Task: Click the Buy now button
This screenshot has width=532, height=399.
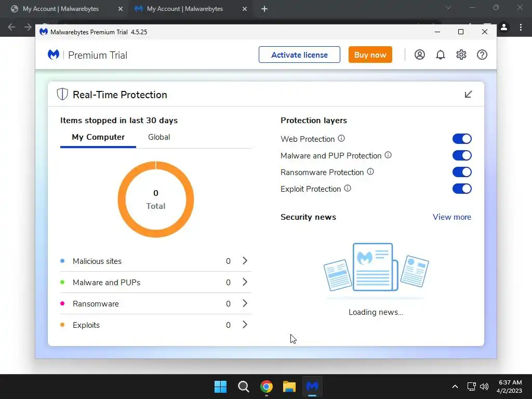Action: click(x=370, y=55)
